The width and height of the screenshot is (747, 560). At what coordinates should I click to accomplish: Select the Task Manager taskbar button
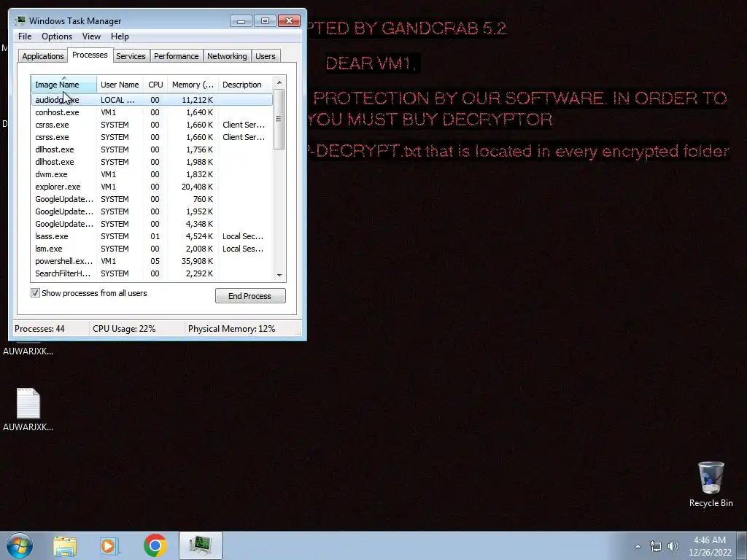tap(201, 545)
